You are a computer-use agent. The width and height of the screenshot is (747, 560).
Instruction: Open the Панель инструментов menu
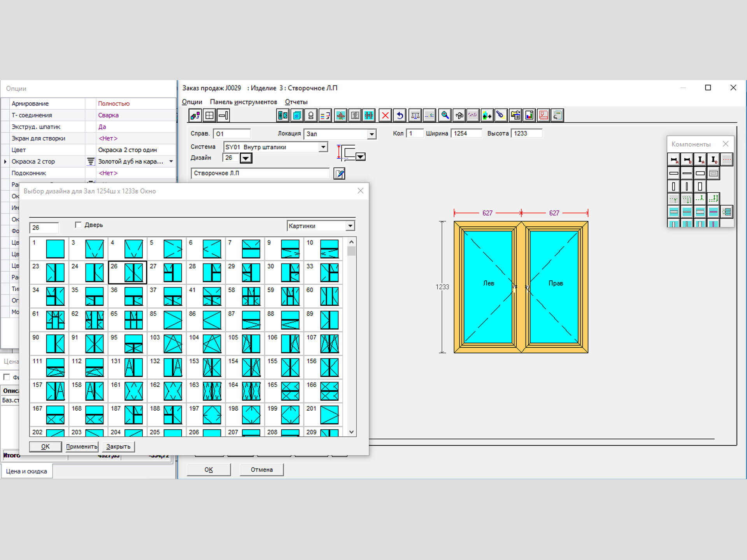coord(243,102)
